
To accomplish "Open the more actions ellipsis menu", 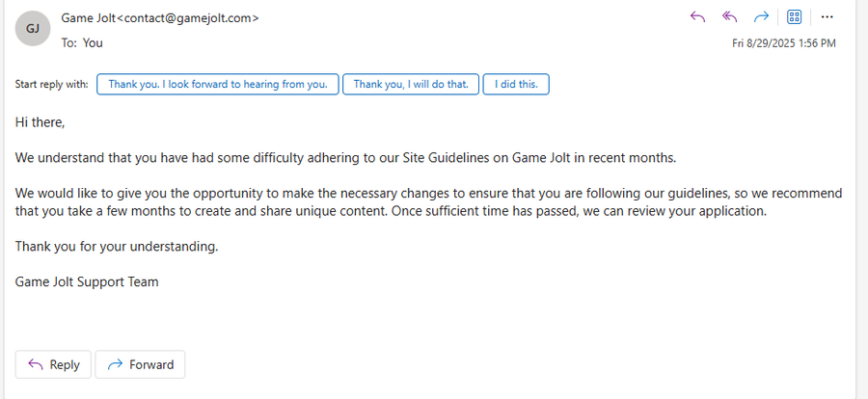I will tap(827, 17).
